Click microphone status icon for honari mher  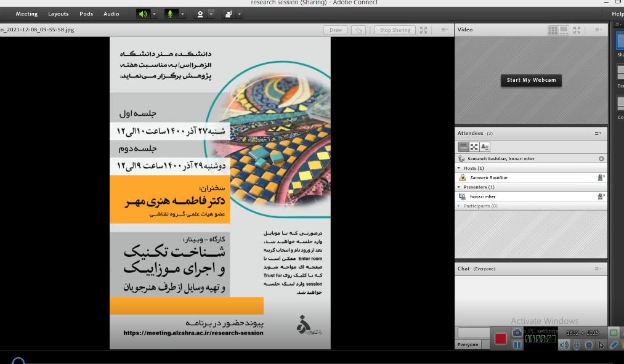pos(601,196)
